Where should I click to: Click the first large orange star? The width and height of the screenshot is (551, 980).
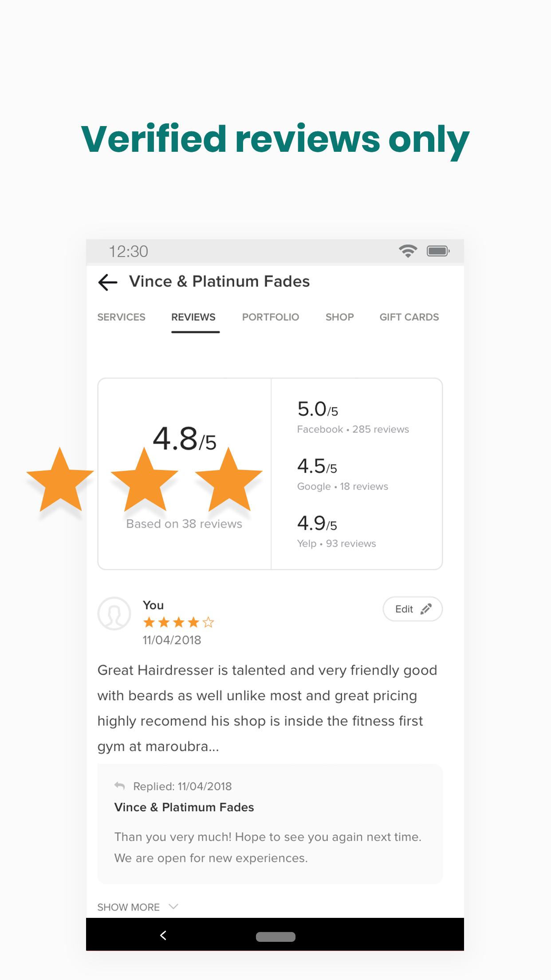point(60,480)
